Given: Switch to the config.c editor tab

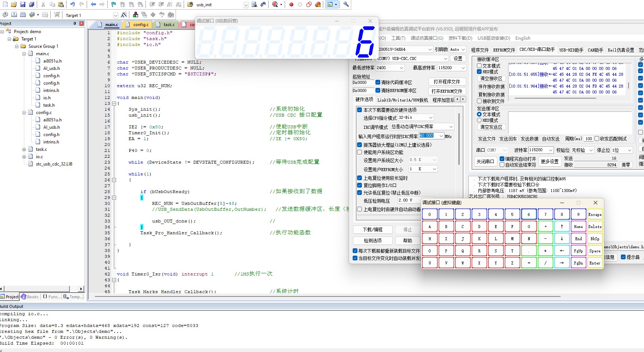Looking at the screenshot, I should point(137,25).
